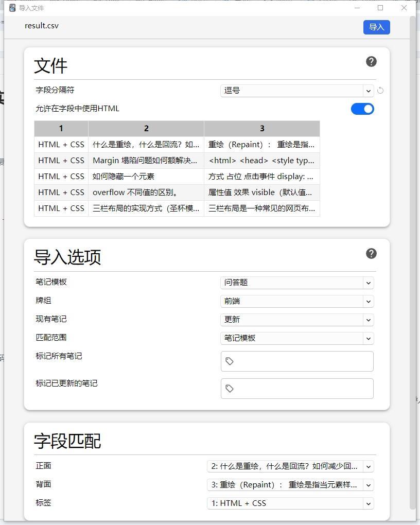Open the 标签 mapping dropdown showing HTML + CSS

pyautogui.click(x=290, y=503)
